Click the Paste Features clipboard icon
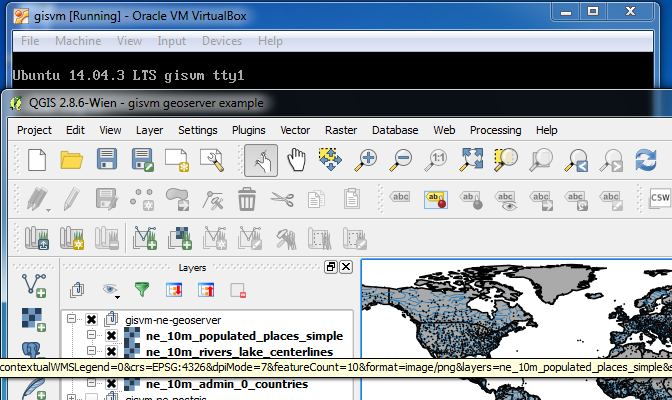Image resolution: width=672 pixels, height=400 pixels. coord(351,199)
